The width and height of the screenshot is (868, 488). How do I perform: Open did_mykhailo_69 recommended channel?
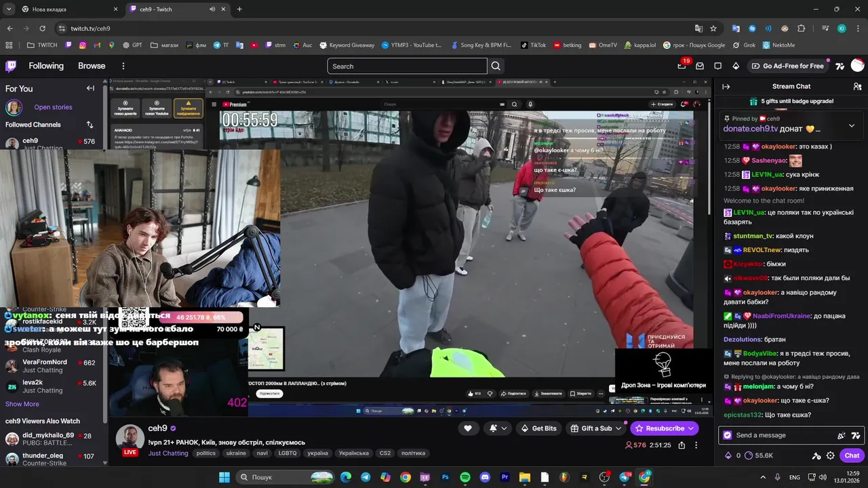click(x=51, y=439)
